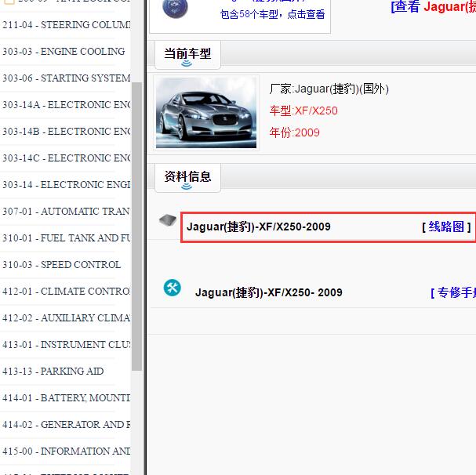This screenshot has width=476, height=475.
Task: Open the 211-04 Steering Column entry
Action: click(x=67, y=25)
